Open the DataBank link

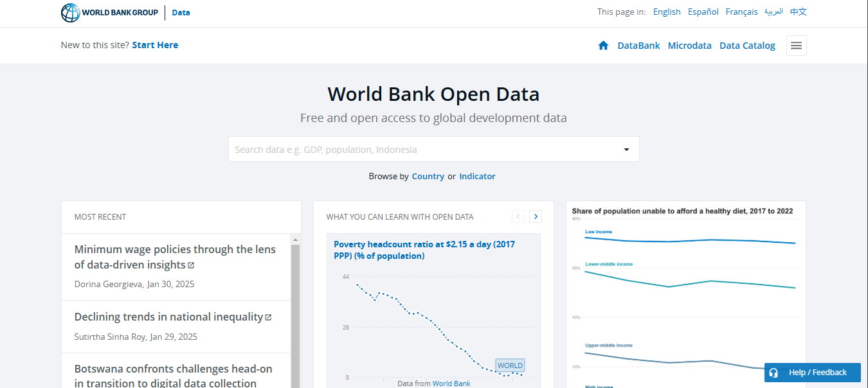(x=638, y=46)
